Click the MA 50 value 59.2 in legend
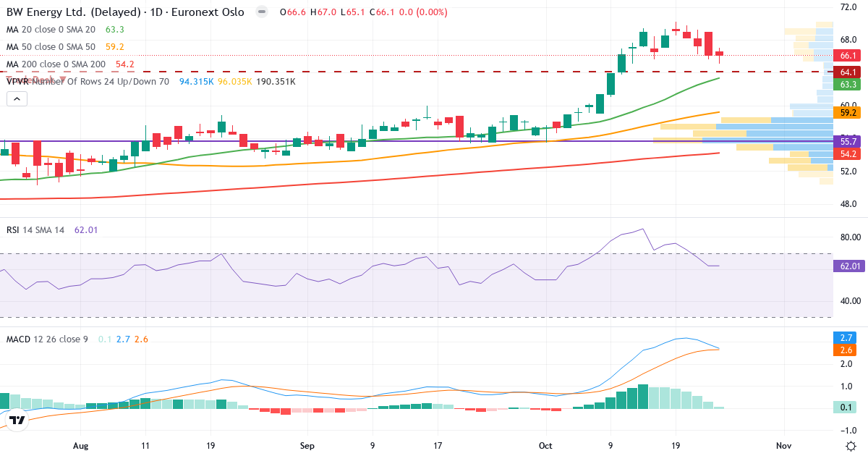This screenshot has width=868, height=456. 115,47
